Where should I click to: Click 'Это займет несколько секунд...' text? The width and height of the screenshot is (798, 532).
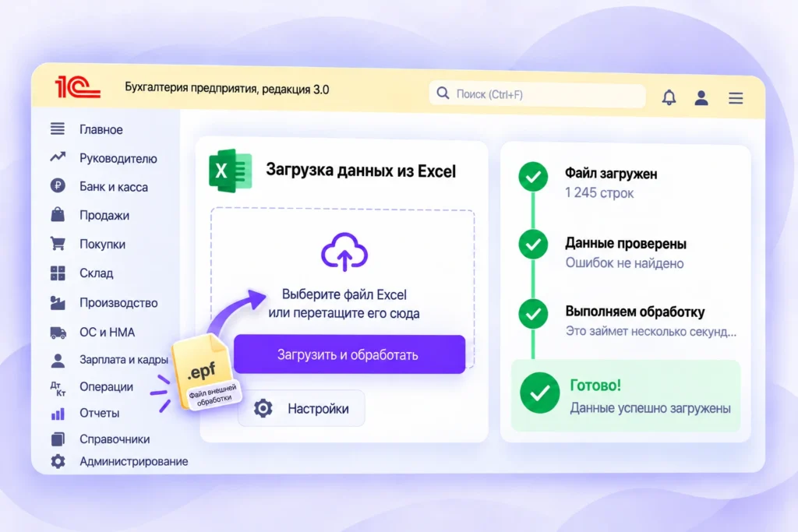[651, 332]
